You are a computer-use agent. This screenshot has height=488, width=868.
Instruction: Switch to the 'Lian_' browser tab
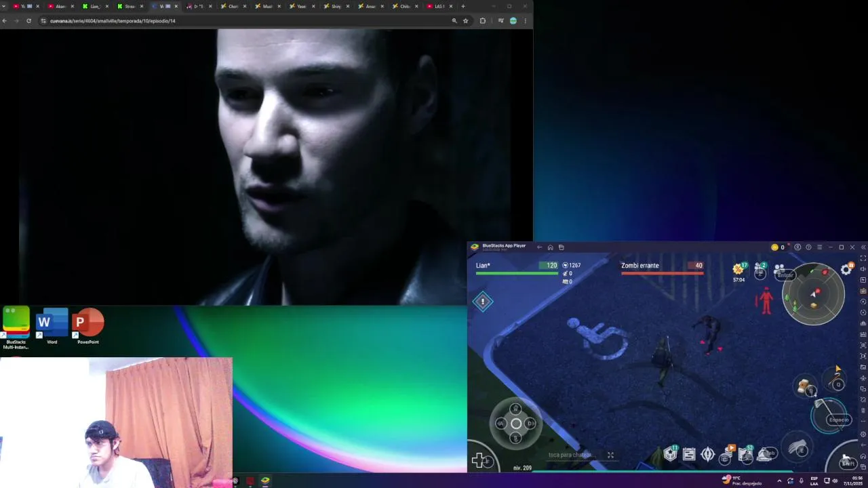(94, 6)
